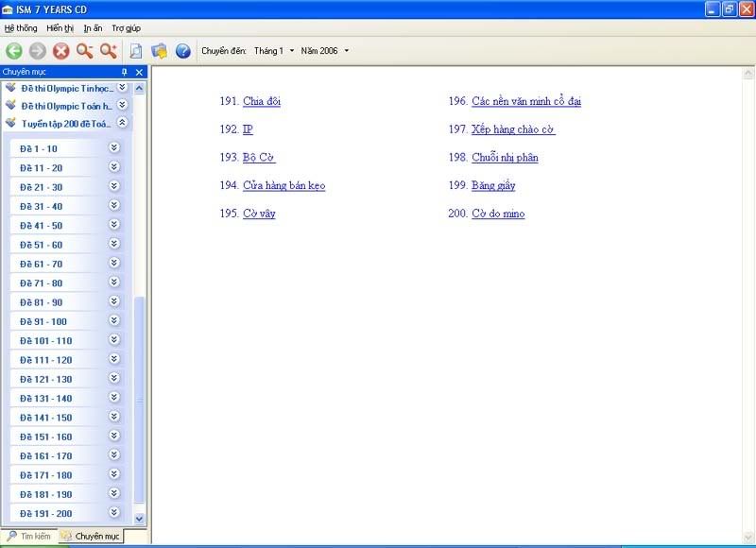756x548 pixels.
Task: Click the sidebar scrollbar down arrow
Action: pos(140,518)
